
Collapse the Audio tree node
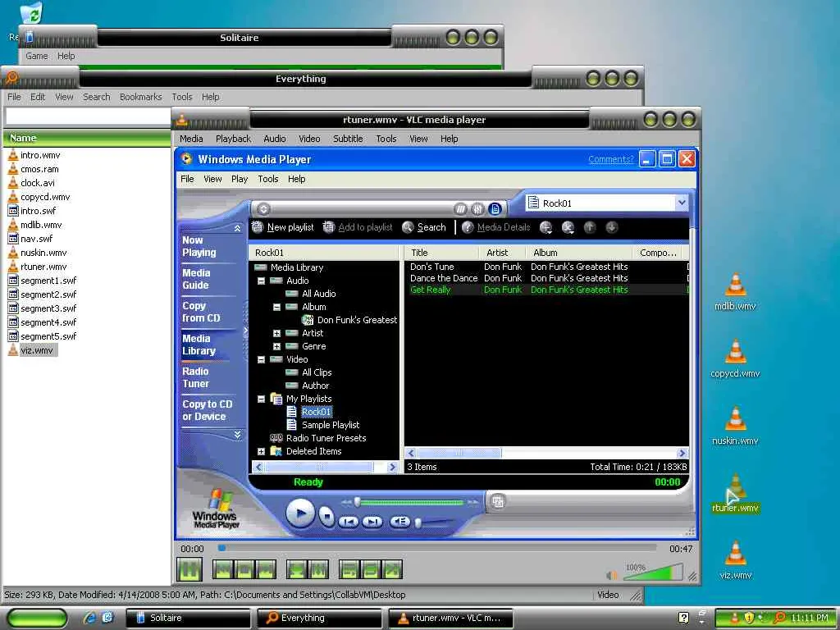point(262,281)
